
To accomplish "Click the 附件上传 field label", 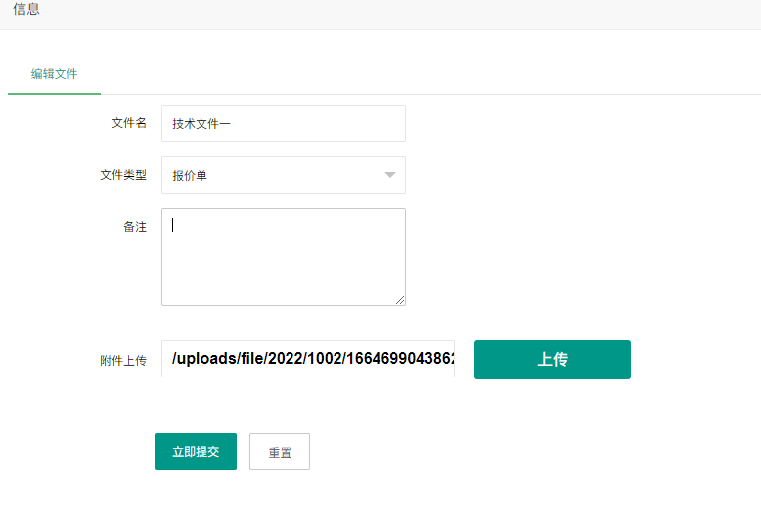I will pos(123,361).
